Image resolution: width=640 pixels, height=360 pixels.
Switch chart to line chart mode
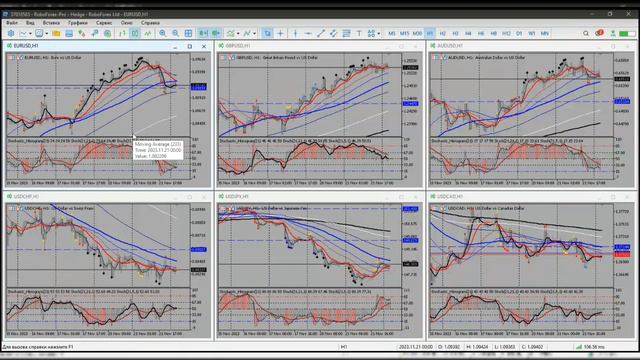click(x=148, y=33)
